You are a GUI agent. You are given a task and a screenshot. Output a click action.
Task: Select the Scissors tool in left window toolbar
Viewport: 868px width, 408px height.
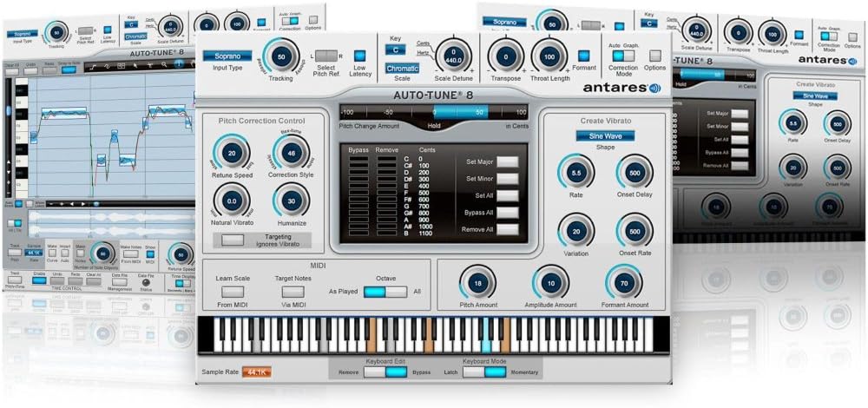tap(150, 66)
